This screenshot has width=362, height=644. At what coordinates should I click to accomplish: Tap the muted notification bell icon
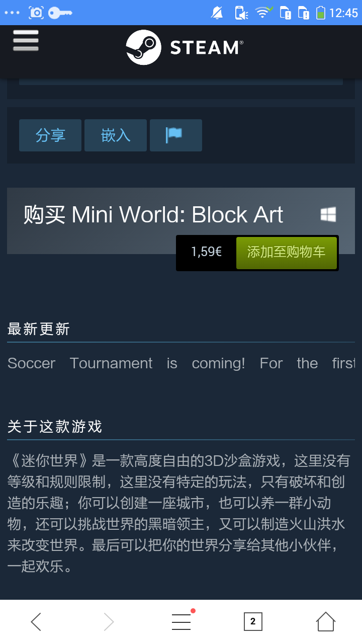[217, 13]
